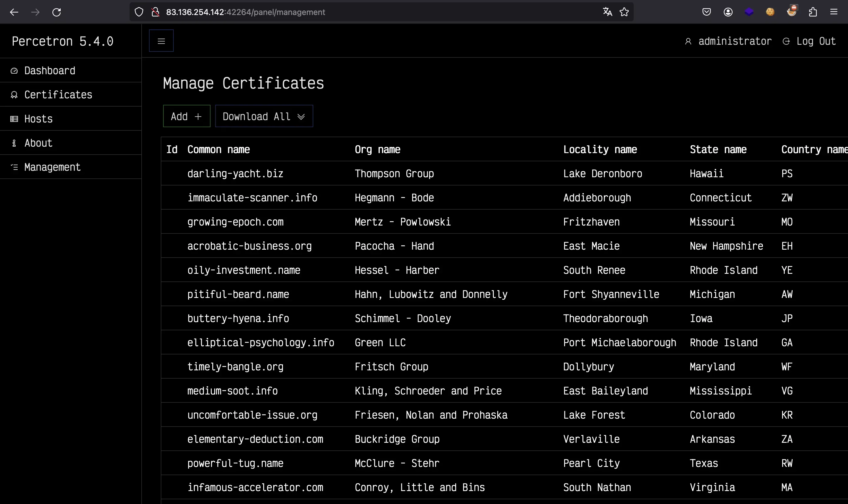Click the tracking protection shield icon
The width and height of the screenshot is (848, 504).
pos(139,12)
